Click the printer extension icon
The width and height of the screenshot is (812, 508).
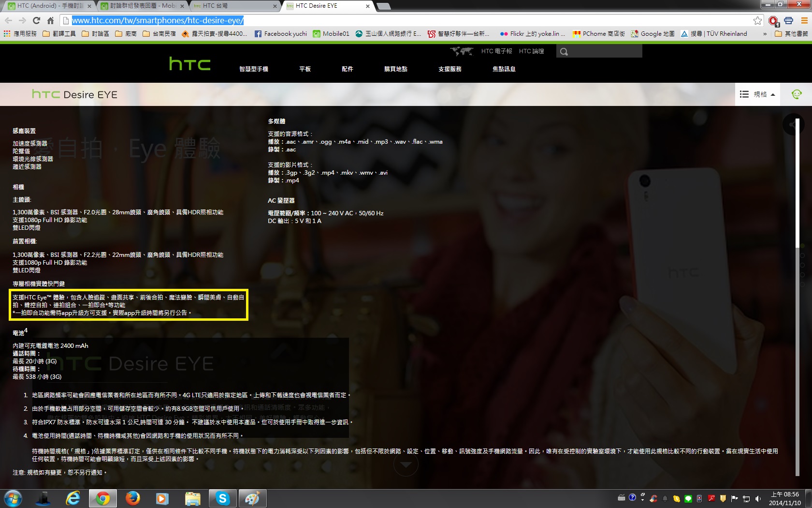coord(789,20)
